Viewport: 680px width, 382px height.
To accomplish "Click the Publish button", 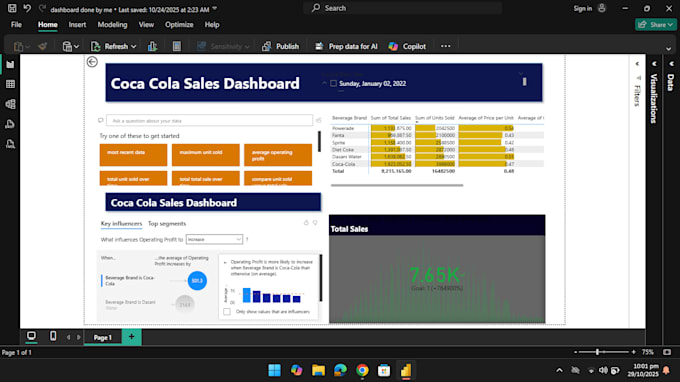I will point(281,46).
